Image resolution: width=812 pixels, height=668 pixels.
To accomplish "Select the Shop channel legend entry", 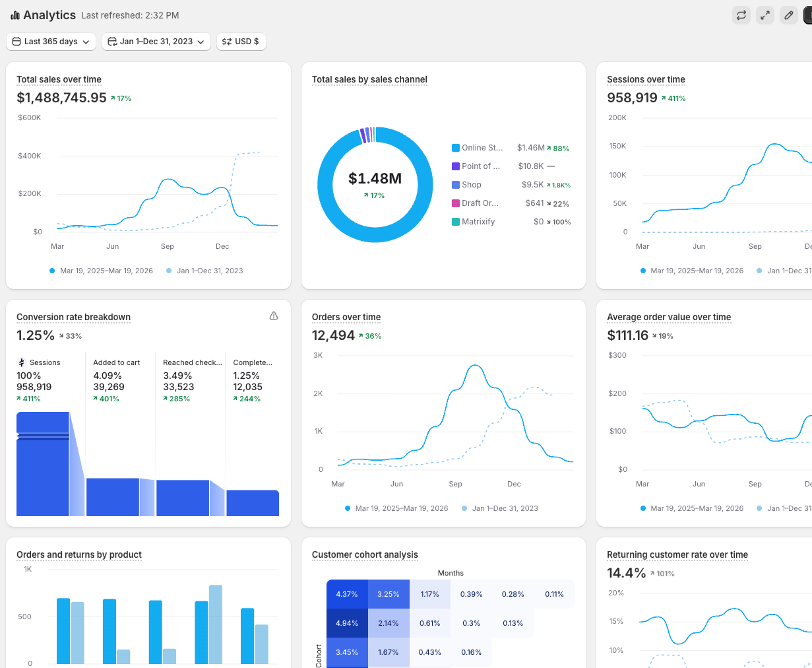I will pyautogui.click(x=467, y=185).
